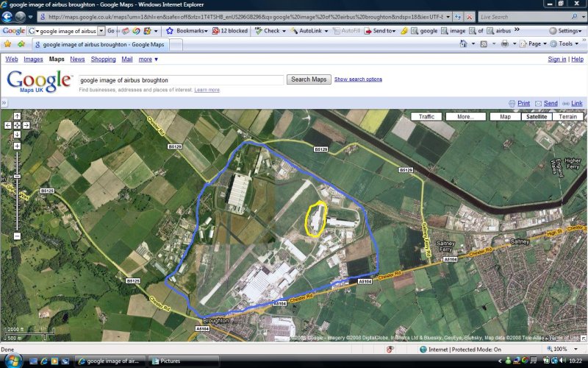The width and height of the screenshot is (588, 368).
Task: Switch map to Terrain view
Action: [x=568, y=116]
